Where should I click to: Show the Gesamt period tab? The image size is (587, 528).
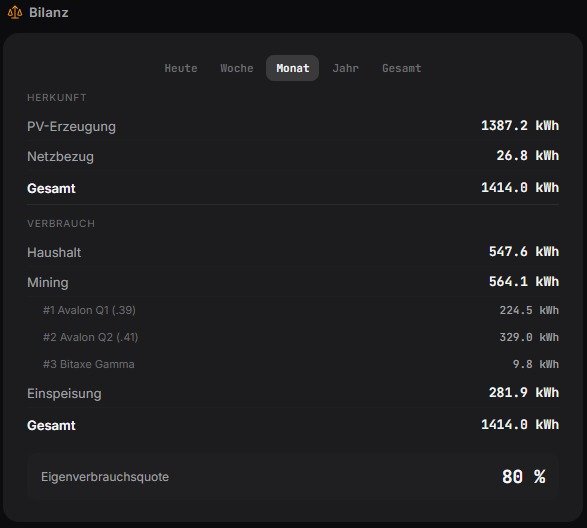pyautogui.click(x=401, y=68)
